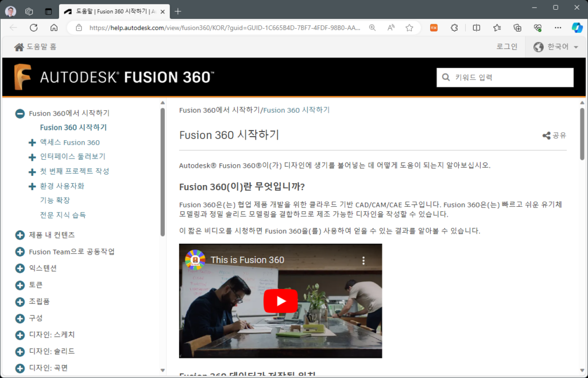Open the Copilot sidebar icon
Image resolution: width=588 pixels, height=378 pixels.
pos(577,28)
